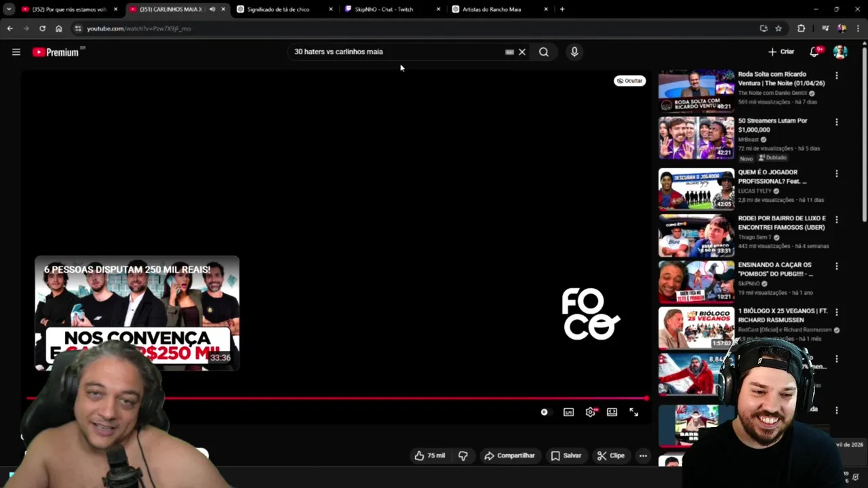This screenshot has width=868, height=488.
Task: View site information icon in address bar
Action: tap(78, 28)
